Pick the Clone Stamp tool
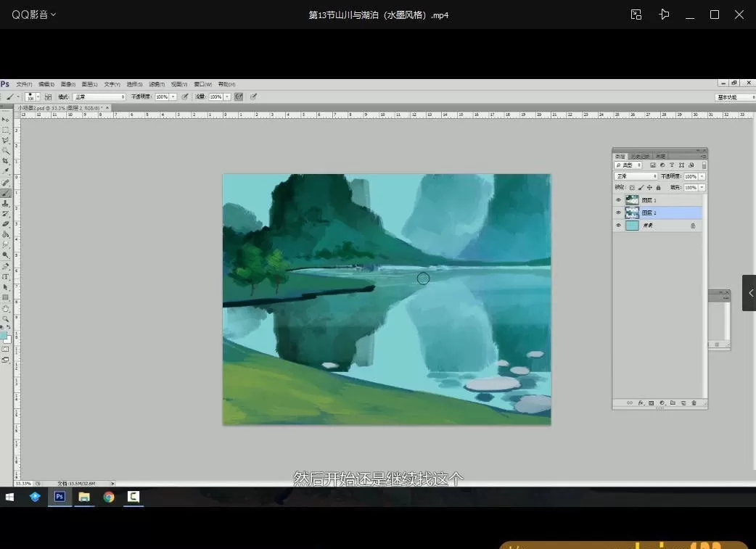 (6, 203)
